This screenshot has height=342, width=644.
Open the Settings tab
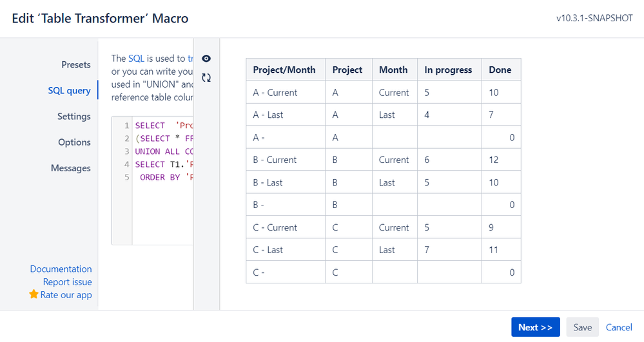point(73,117)
